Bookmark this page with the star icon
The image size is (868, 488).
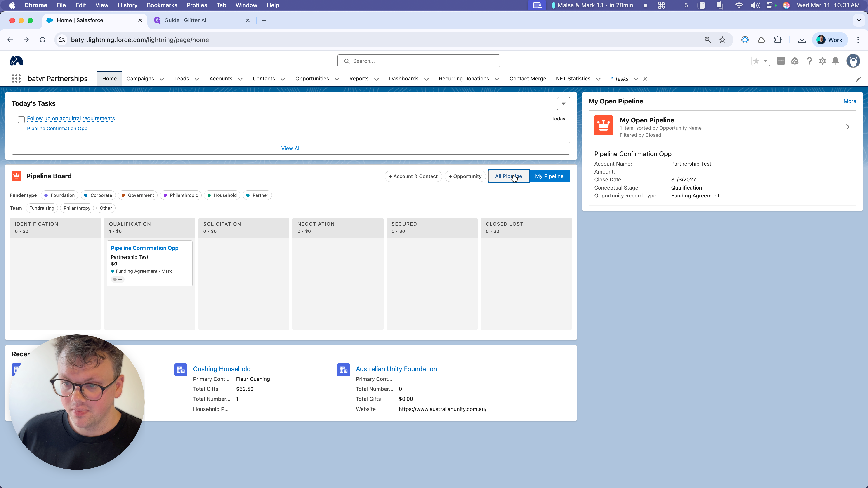[x=722, y=40]
